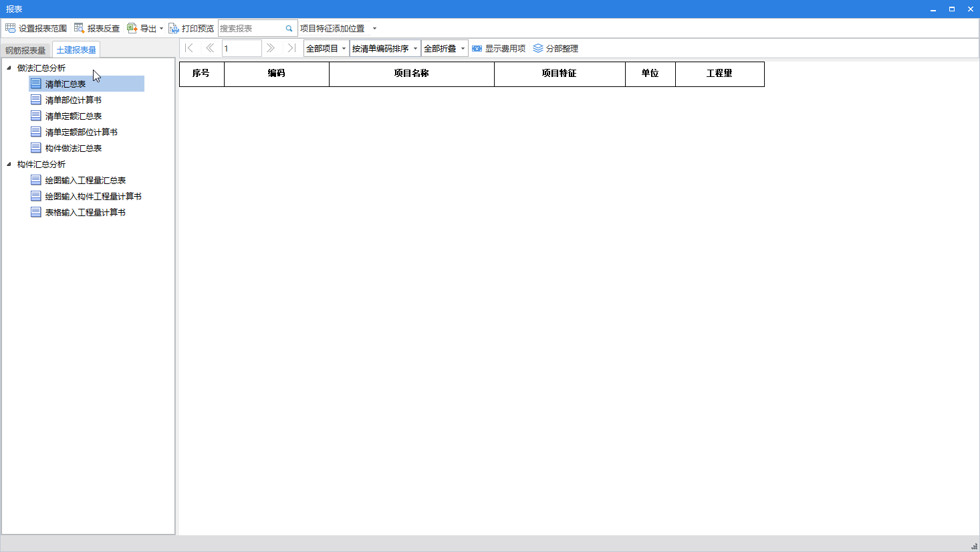This screenshot has height=552, width=980.
Task: Toggle 显示费用项 button
Action: tap(499, 48)
